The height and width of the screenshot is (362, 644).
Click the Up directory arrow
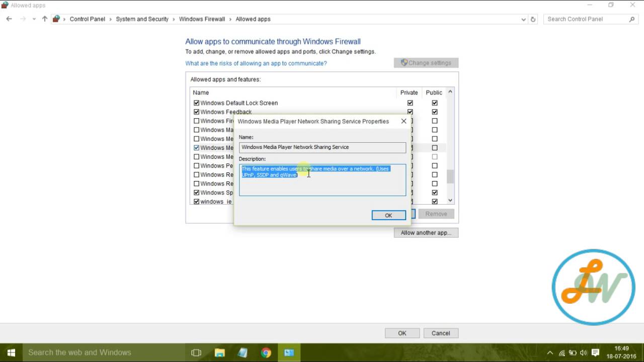45,19
